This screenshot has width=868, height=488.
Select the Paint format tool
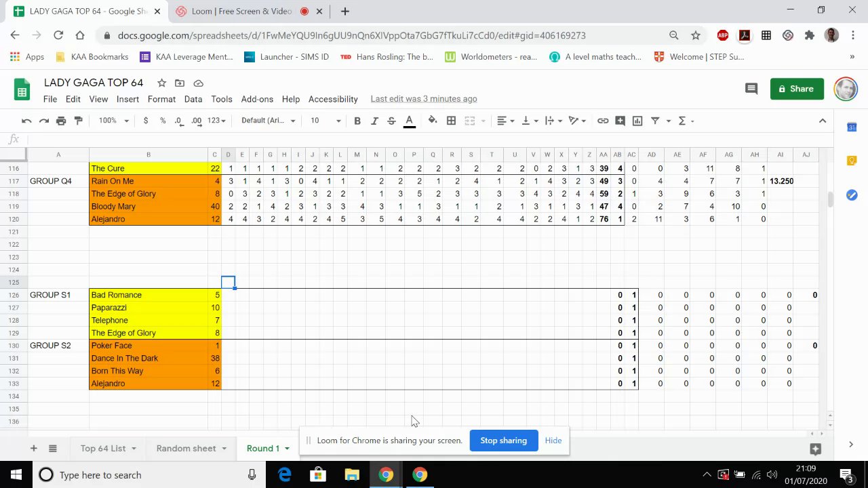[78, 121]
